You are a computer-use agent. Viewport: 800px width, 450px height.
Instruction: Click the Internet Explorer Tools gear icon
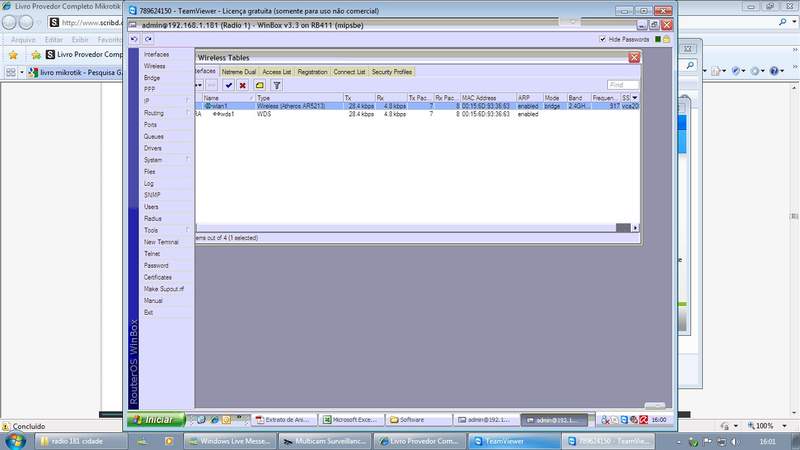(x=755, y=71)
